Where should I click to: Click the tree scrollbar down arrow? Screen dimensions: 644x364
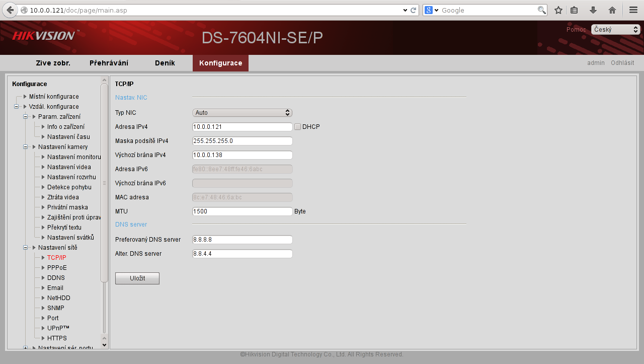click(x=105, y=345)
